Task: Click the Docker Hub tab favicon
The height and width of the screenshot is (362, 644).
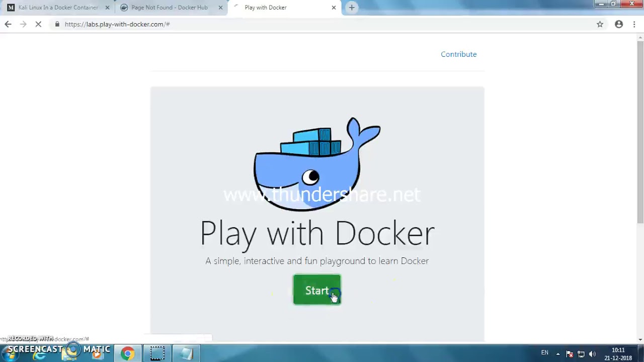Action: pos(124,8)
